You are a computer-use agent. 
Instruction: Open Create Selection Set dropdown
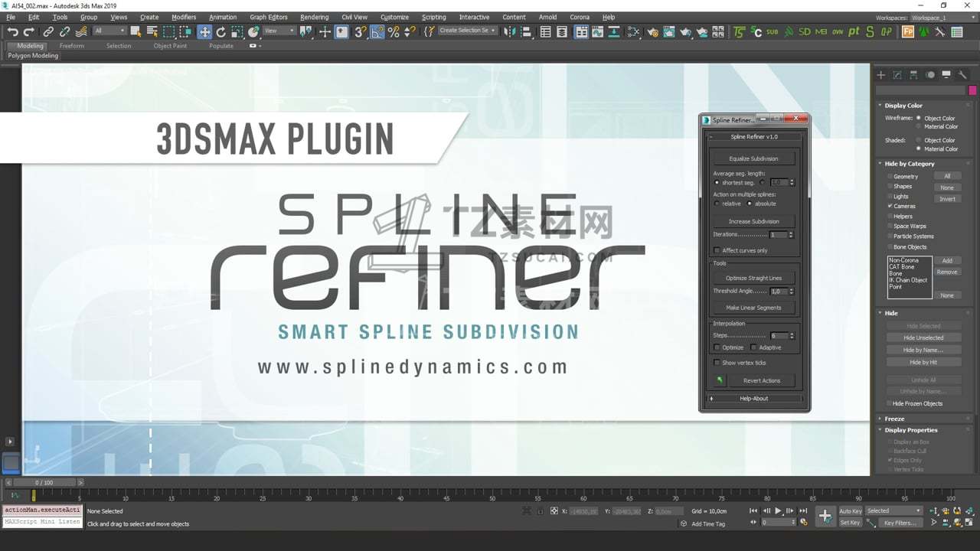click(467, 31)
